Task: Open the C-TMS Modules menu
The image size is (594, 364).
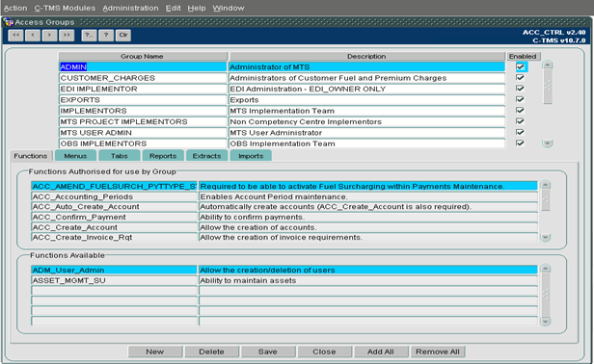Action: pyautogui.click(x=65, y=8)
